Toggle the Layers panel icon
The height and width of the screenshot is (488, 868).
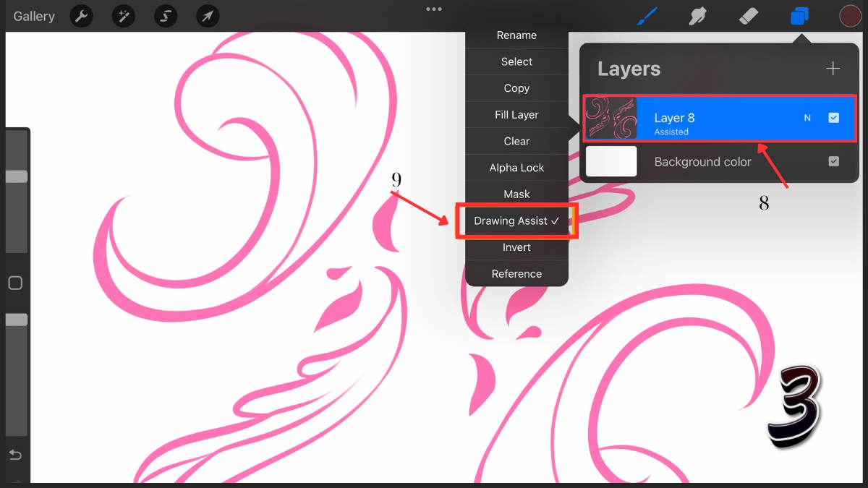[799, 16]
